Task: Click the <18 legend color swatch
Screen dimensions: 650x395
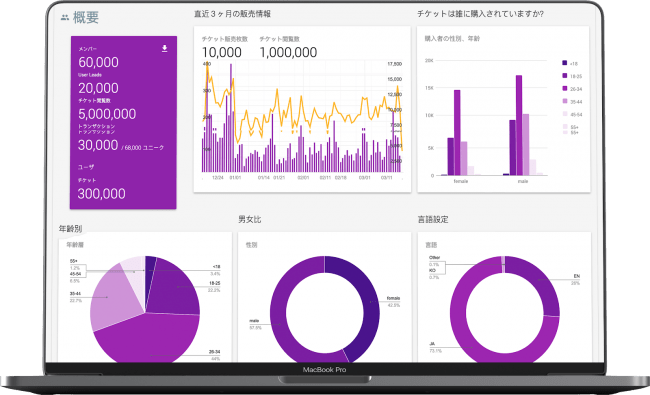Action: 564,63
